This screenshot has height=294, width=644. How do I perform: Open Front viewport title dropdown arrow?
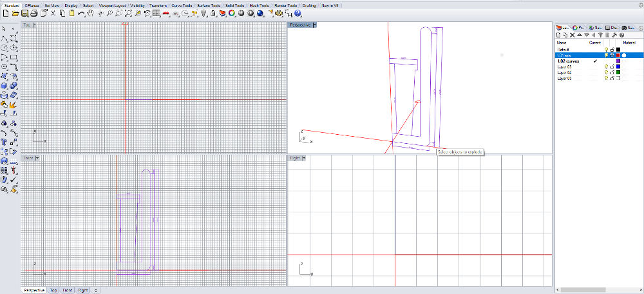[x=37, y=158]
